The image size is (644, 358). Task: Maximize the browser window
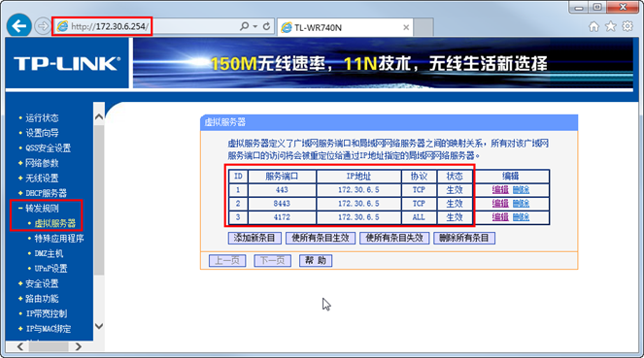tap(597, 8)
